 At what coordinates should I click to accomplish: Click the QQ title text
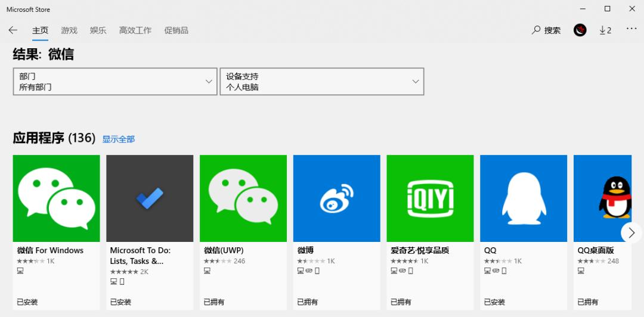pos(490,250)
